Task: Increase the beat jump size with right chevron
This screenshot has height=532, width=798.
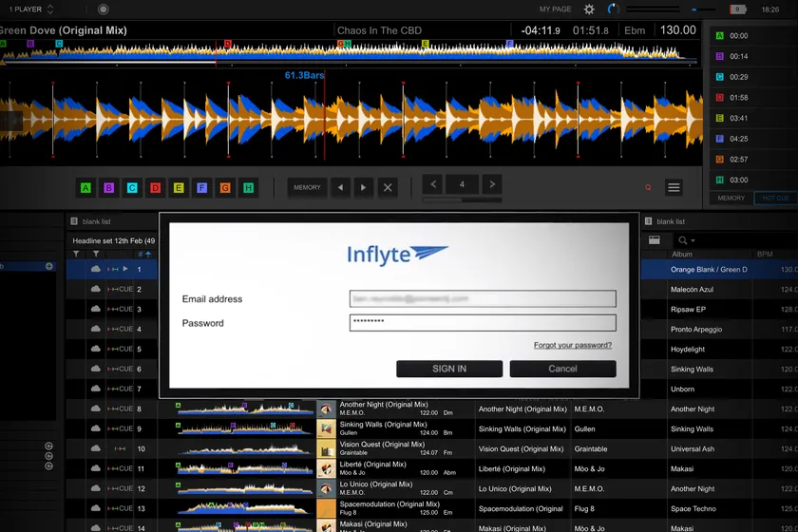Action: pos(491,184)
